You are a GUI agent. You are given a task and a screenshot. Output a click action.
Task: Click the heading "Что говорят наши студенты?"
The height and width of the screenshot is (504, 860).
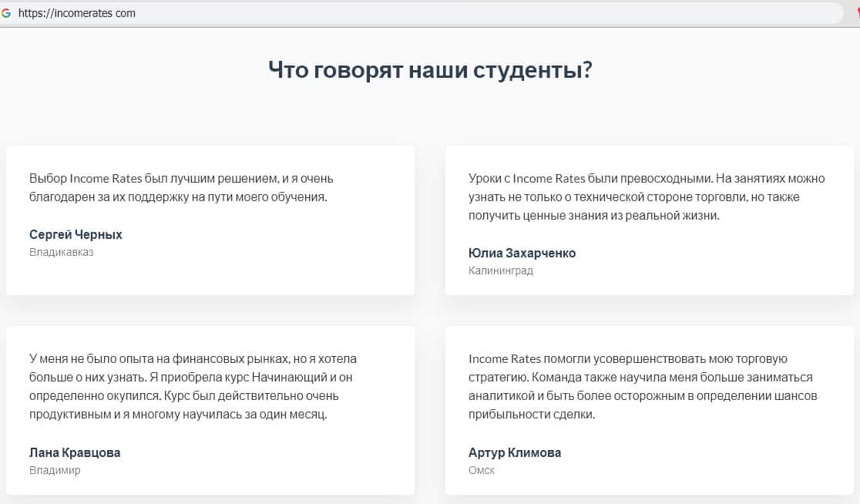pos(430,70)
